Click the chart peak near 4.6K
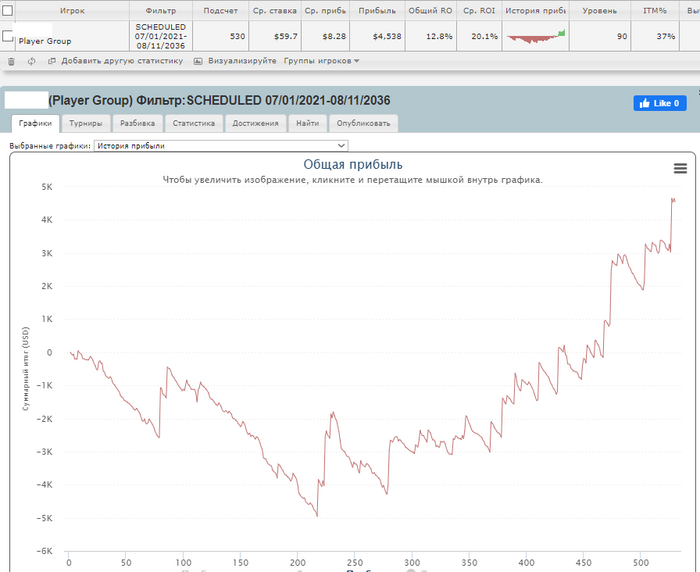This screenshot has width=700, height=572. click(673, 199)
